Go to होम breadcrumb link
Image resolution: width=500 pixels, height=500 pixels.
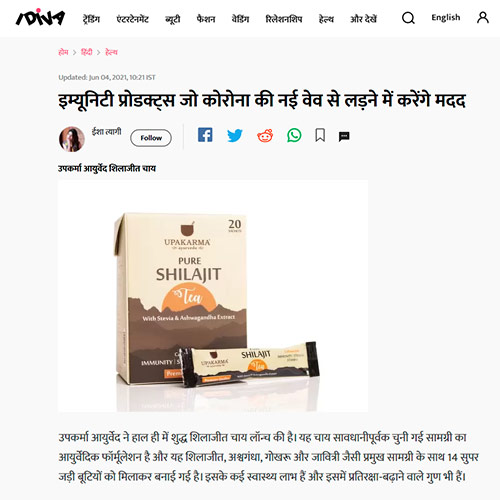pyautogui.click(x=63, y=52)
